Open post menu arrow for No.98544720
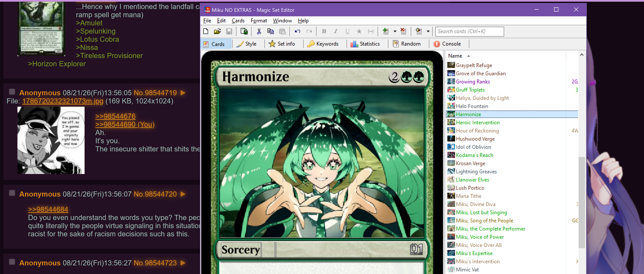 (x=183, y=194)
